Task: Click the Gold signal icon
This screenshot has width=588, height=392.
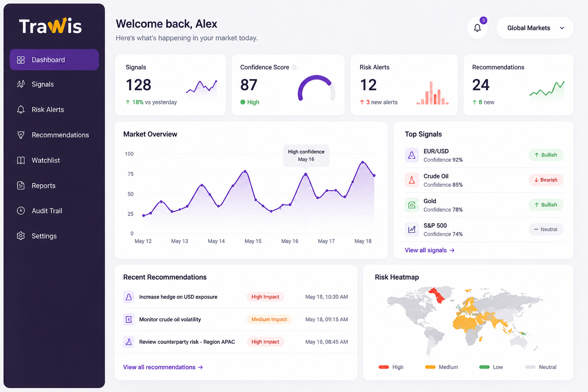Action: [412, 205]
